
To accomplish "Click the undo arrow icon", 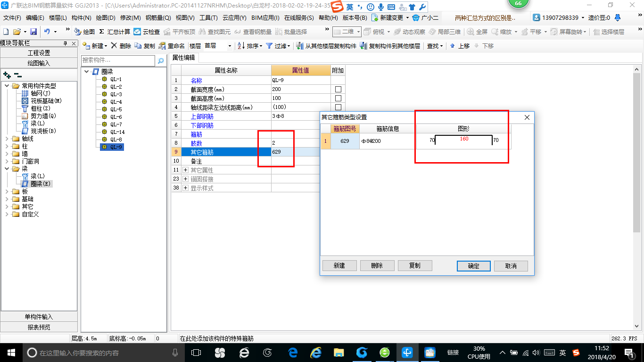I will (47, 32).
